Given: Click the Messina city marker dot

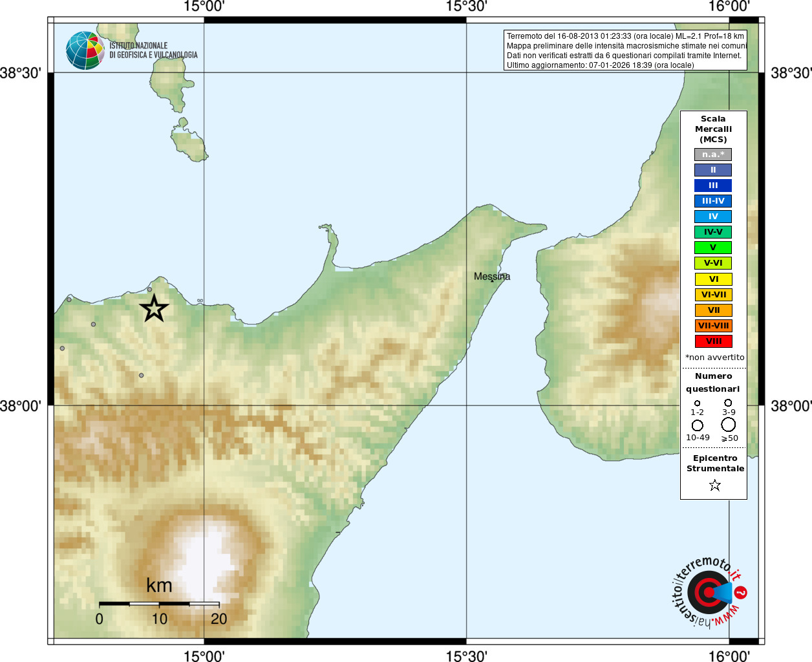Looking at the screenshot, I should [x=492, y=281].
